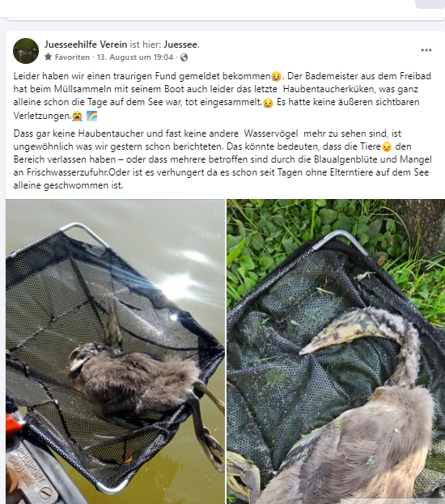
Task: Open the Juessee location link
Action: (x=180, y=44)
